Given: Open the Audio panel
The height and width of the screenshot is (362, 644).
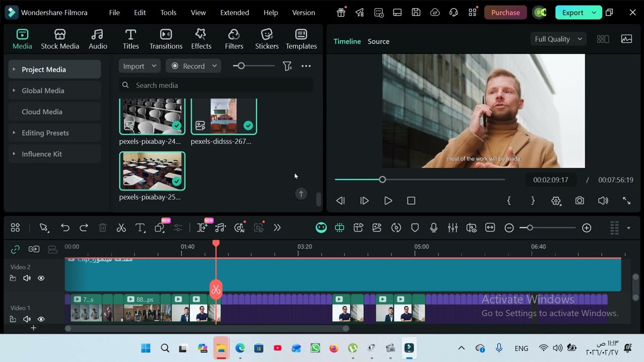Looking at the screenshot, I should [98, 39].
